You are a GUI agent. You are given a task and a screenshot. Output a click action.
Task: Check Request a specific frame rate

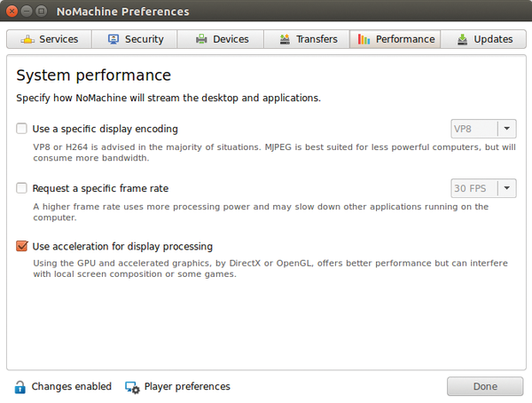pos(21,188)
